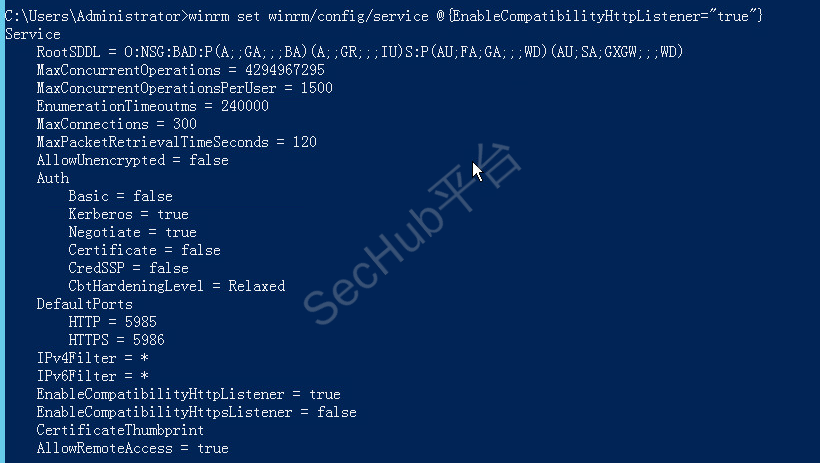Click the Kerberos = true entry
This screenshot has height=463, width=820.
129,214
